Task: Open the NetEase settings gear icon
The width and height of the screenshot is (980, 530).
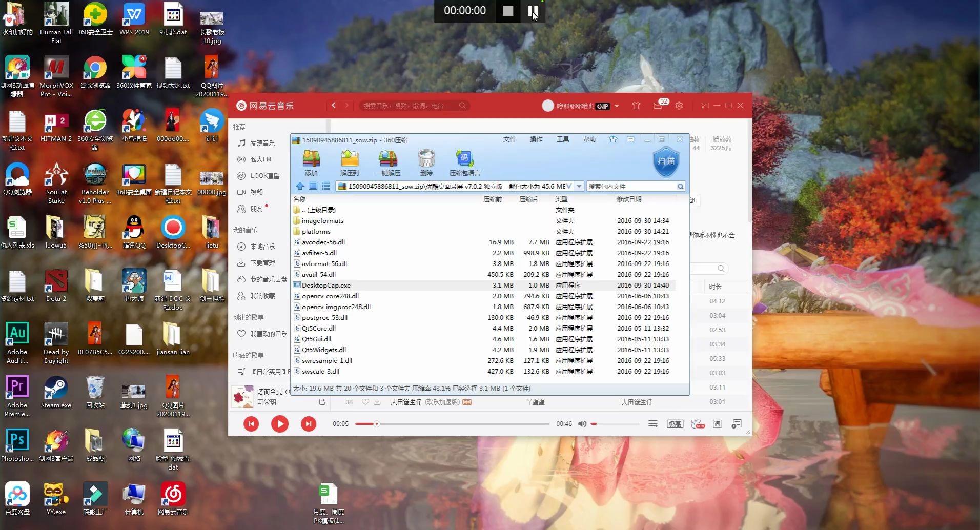Action: click(x=679, y=106)
